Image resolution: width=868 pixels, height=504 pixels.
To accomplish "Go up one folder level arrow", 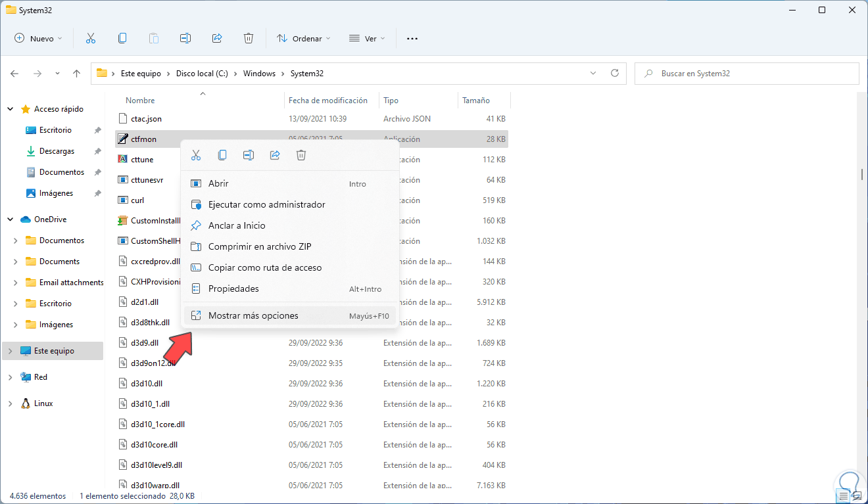I will tap(77, 74).
